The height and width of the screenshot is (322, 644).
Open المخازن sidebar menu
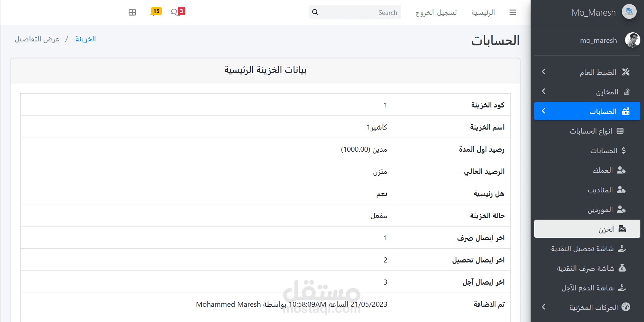587,91
